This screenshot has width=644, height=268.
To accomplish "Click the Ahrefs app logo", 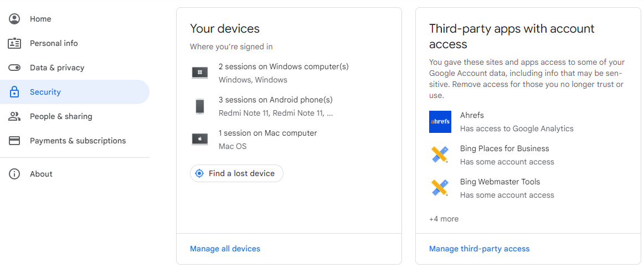I will pyautogui.click(x=440, y=122).
